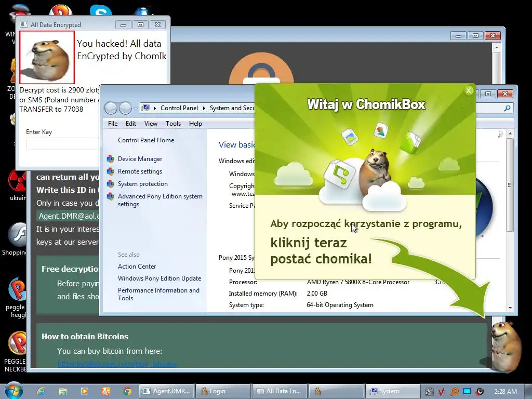Image resolution: width=532 pixels, height=399 pixels.
Task: Open System protection link
Action: [x=142, y=184]
